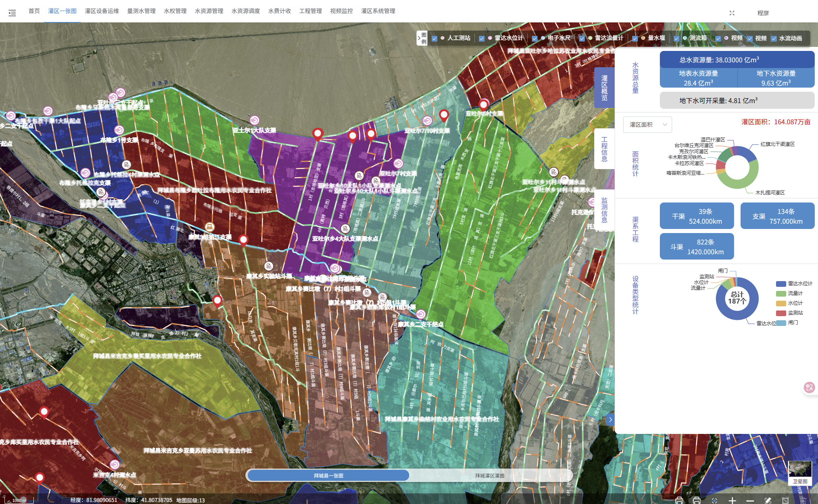
Task: Click the 干渠 39条 statistics card
Action: coord(697,216)
